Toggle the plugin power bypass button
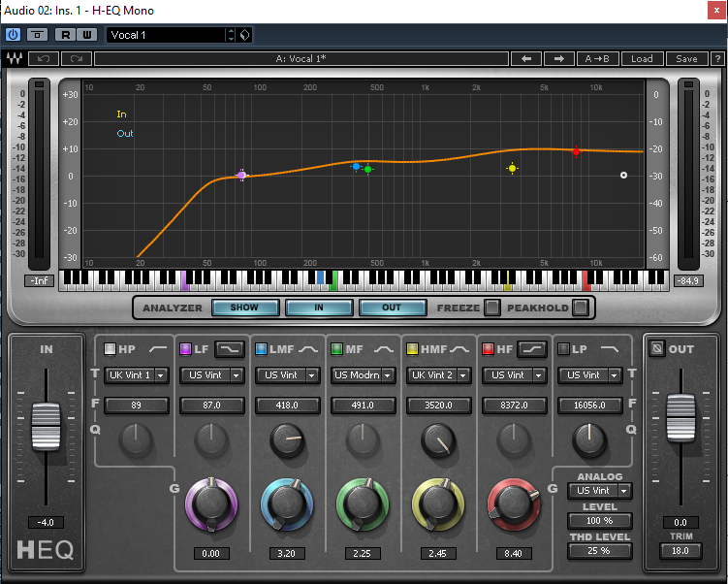The image size is (728, 584). 13,35
